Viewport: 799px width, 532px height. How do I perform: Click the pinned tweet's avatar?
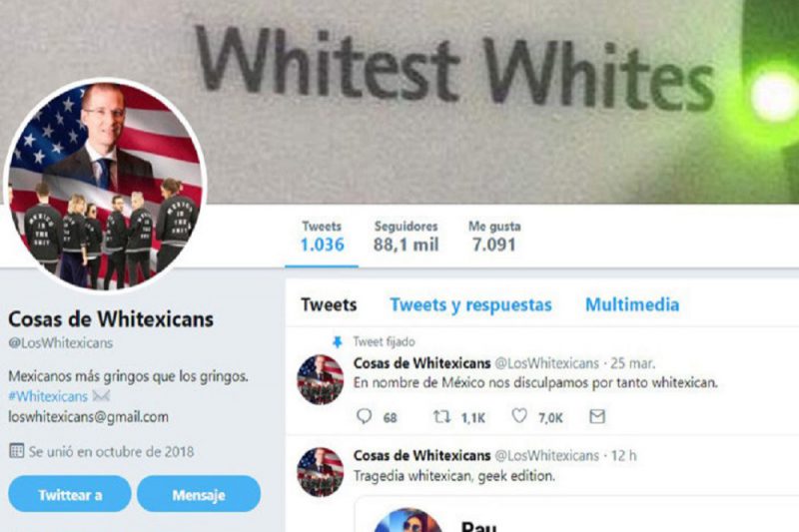[x=320, y=379]
